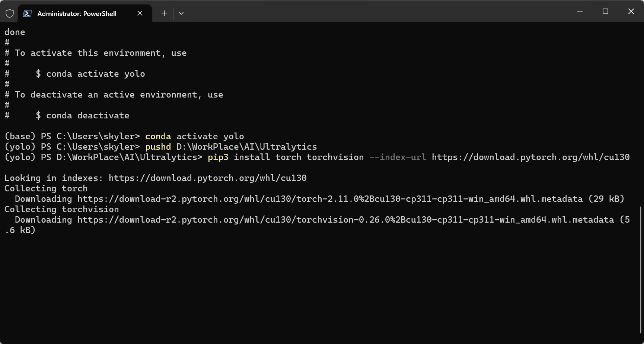Open a new tab with the plus button
The width and height of the screenshot is (644, 344).
(x=164, y=13)
